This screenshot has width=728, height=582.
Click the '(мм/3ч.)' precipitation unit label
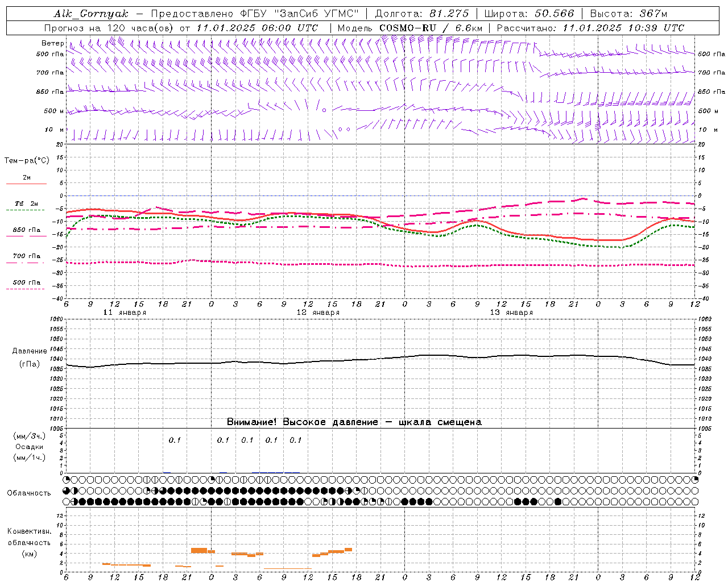(30, 436)
